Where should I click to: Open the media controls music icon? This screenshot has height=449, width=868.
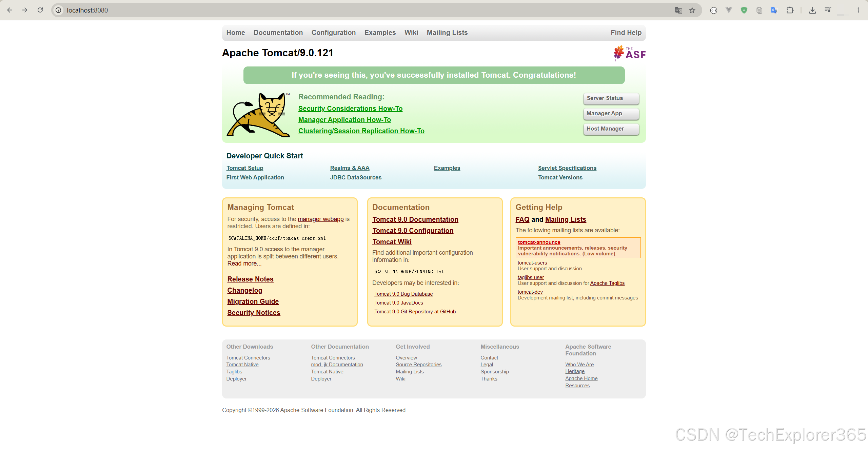[x=828, y=10]
